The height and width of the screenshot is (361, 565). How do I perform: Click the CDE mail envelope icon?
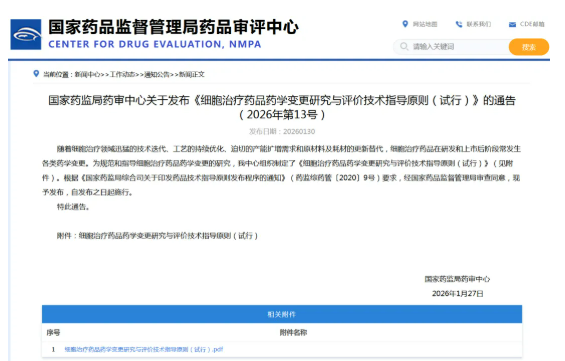(x=512, y=24)
